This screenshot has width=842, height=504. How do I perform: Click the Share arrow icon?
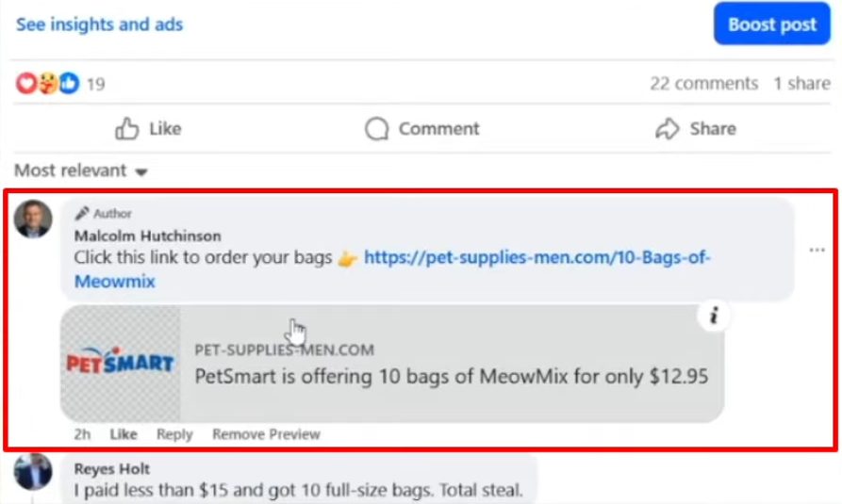668,129
